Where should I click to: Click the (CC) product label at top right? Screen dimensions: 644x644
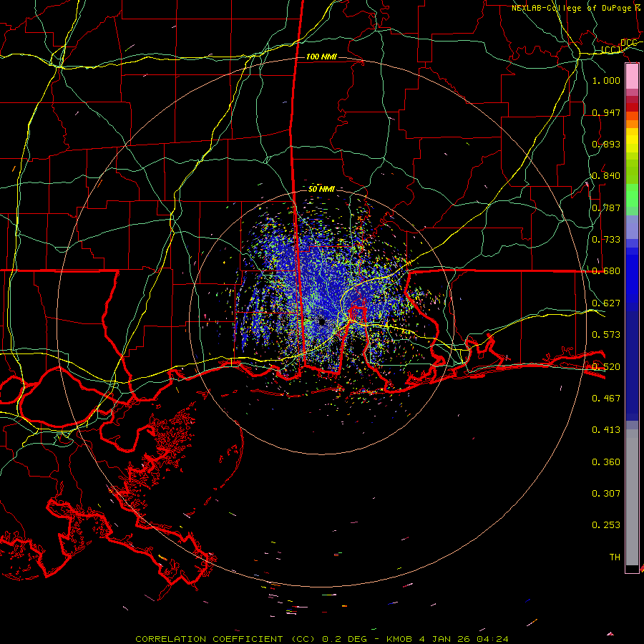pos(610,49)
